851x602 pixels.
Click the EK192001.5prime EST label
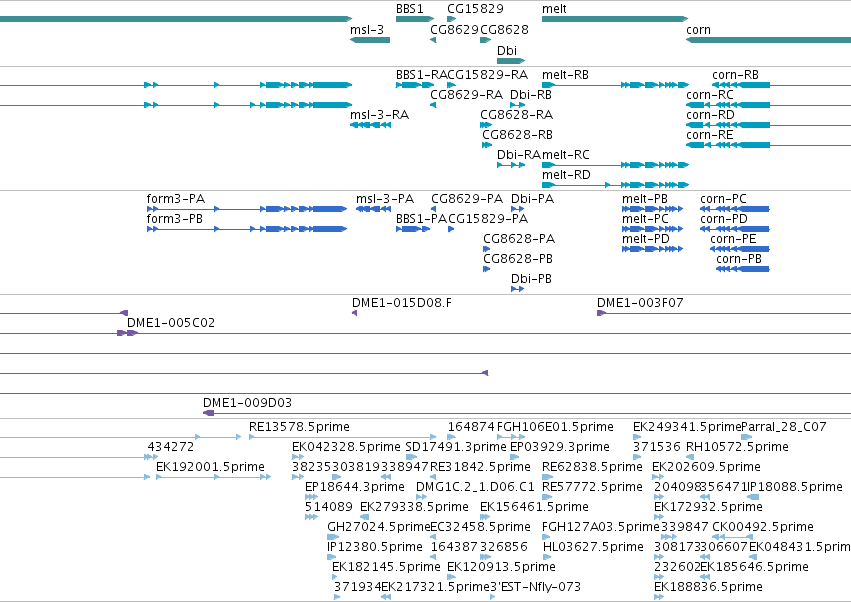point(210,467)
